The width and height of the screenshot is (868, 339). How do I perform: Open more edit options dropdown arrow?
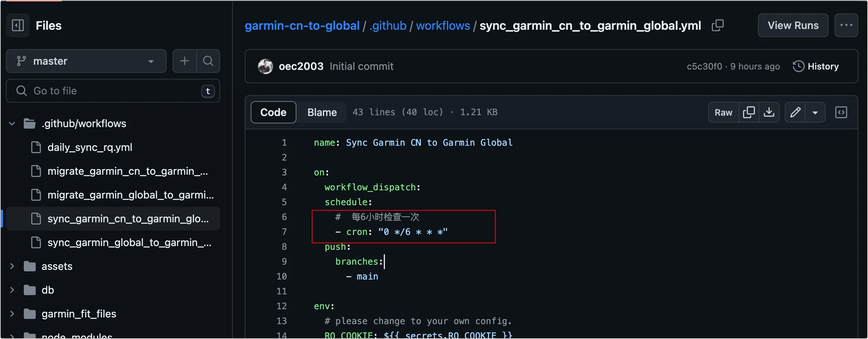815,112
